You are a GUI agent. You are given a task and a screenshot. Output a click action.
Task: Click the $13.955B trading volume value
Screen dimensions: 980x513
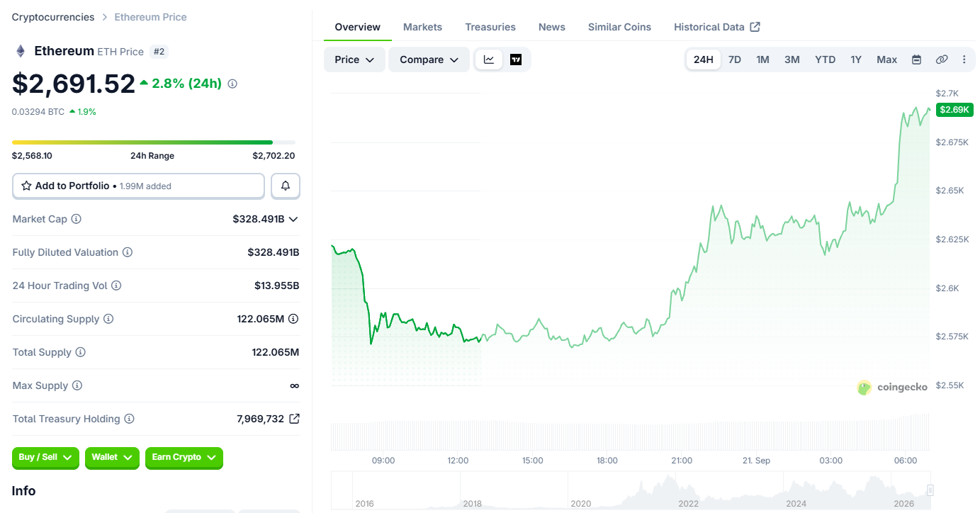[277, 286]
